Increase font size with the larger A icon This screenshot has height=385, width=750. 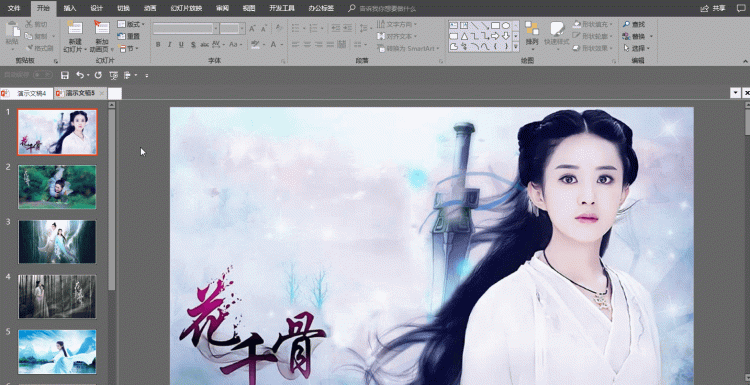pyautogui.click(x=252, y=29)
